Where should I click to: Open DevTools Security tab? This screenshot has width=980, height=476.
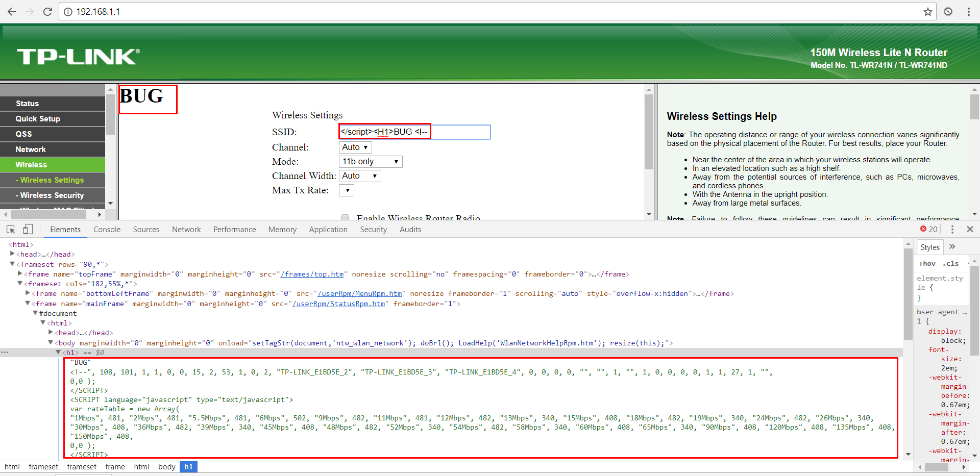point(374,230)
